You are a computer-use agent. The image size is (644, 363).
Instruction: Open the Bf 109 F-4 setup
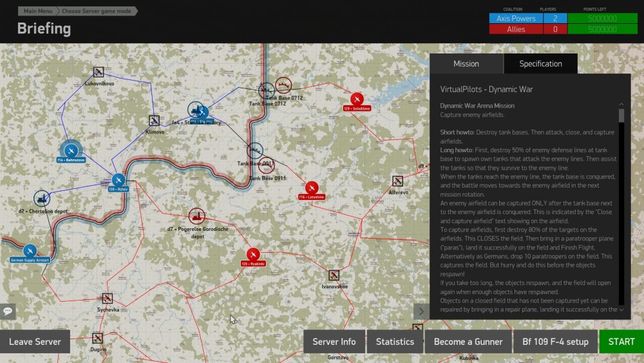coord(554,342)
